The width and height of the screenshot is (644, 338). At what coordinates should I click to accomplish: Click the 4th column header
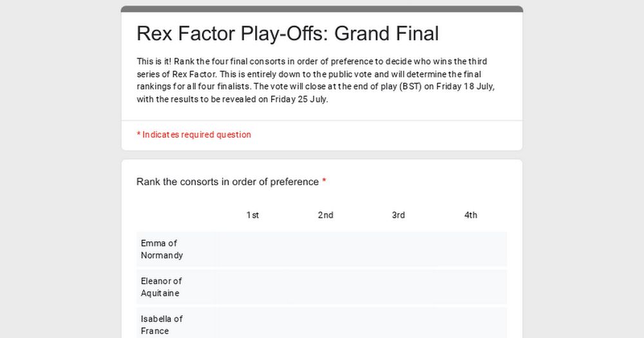(x=471, y=215)
